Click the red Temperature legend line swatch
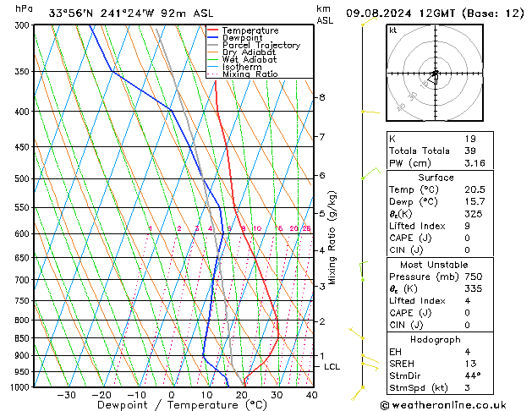The width and height of the screenshot is (532, 411). tap(212, 30)
